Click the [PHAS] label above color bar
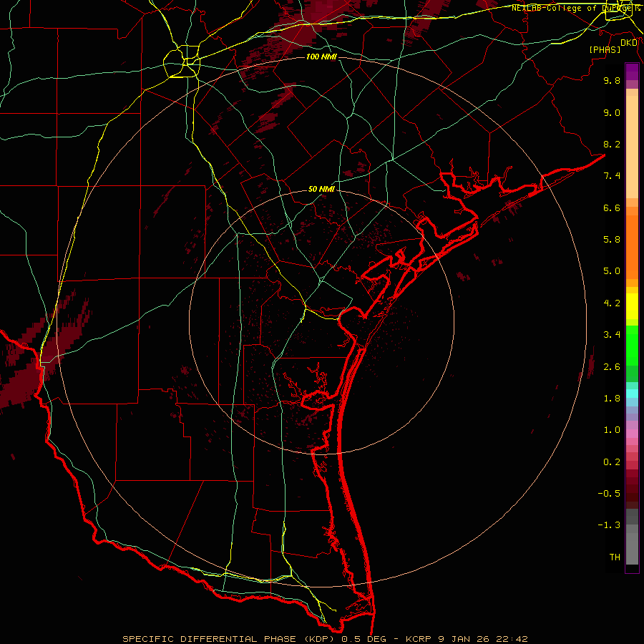This screenshot has height=644, width=644. (605, 49)
